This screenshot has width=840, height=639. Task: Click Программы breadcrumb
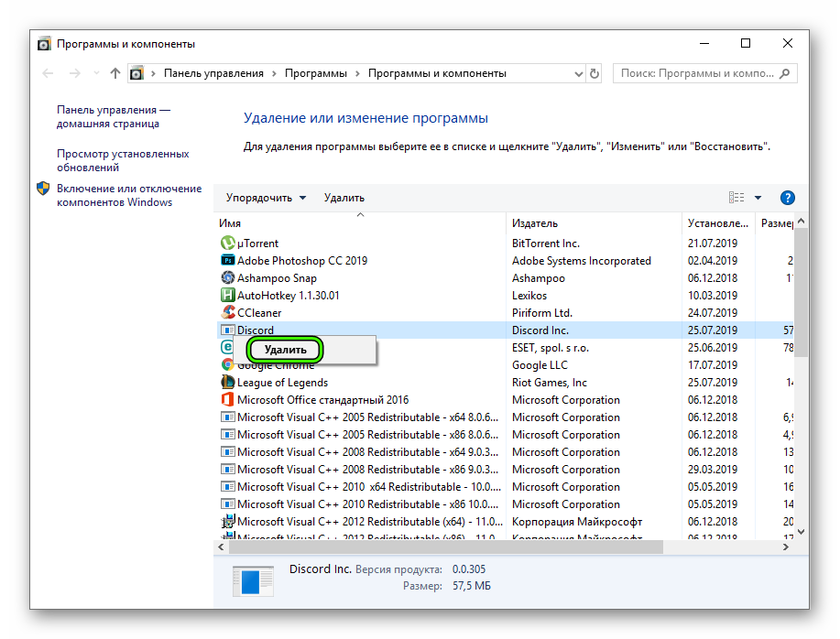[x=315, y=73]
